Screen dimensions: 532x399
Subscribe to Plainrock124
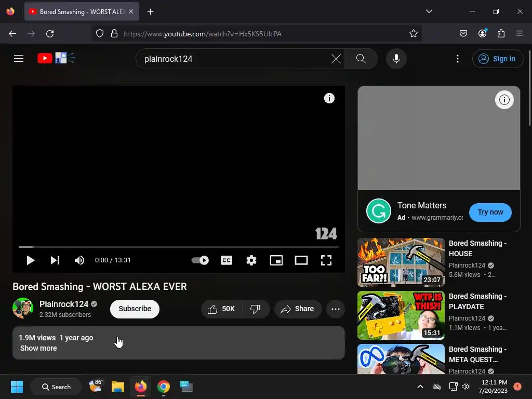pyautogui.click(x=135, y=309)
